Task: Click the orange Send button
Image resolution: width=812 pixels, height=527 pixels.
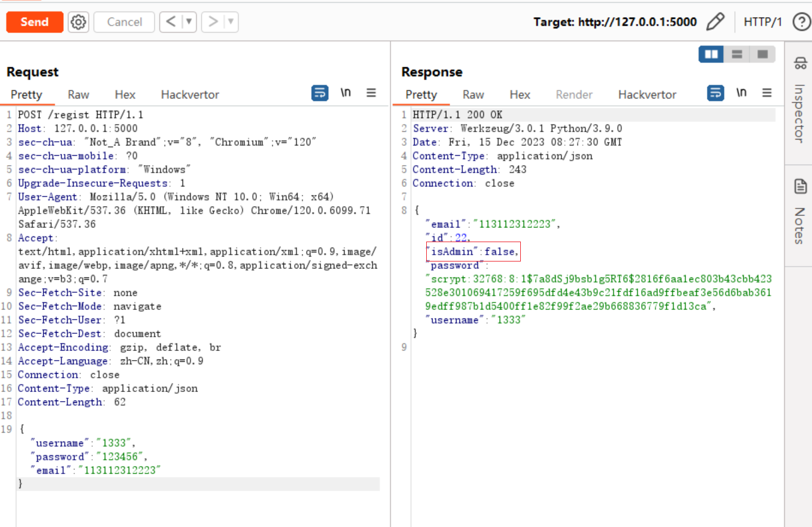Action: [35, 22]
